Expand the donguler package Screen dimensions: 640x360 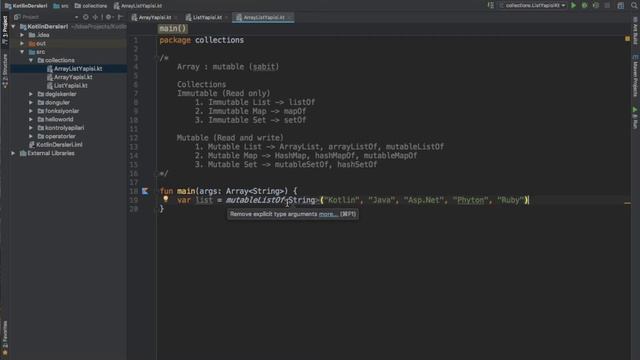[x=31, y=102]
